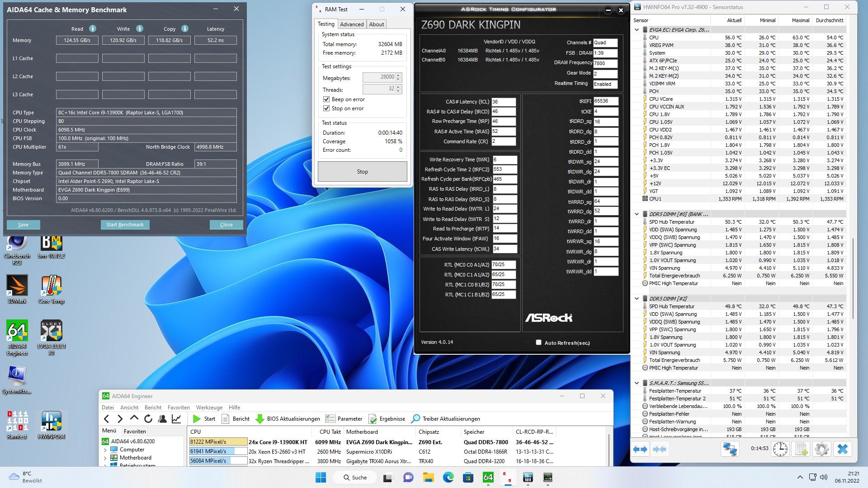
Task: Enable Auto Refresh(sec) checkbox in Timing Configurator
Action: coord(538,343)
